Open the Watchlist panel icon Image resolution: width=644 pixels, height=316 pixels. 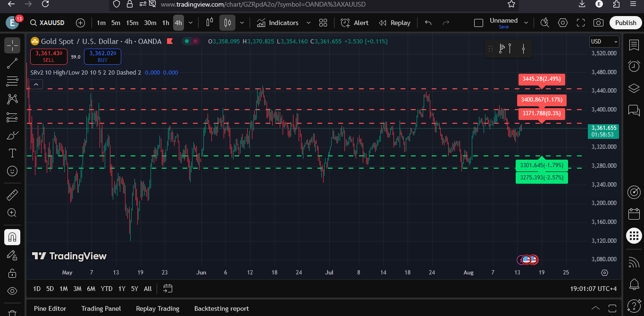[634, 45]
